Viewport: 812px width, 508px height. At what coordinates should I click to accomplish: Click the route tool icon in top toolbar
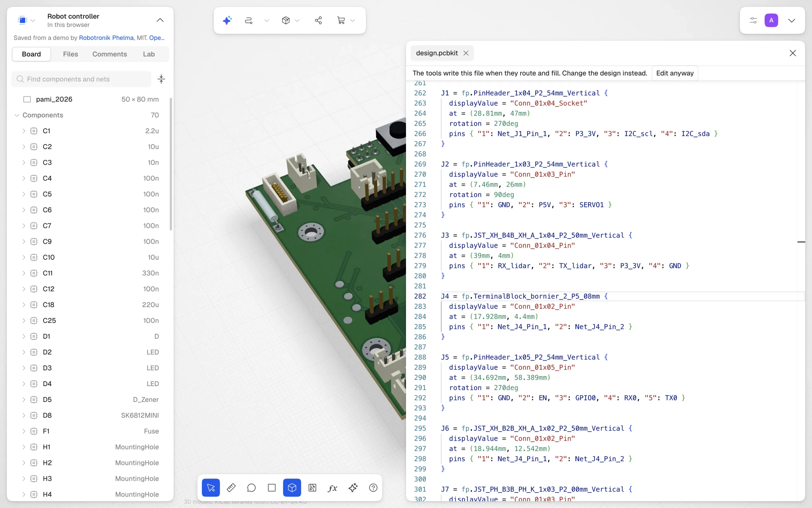[249, 21]
